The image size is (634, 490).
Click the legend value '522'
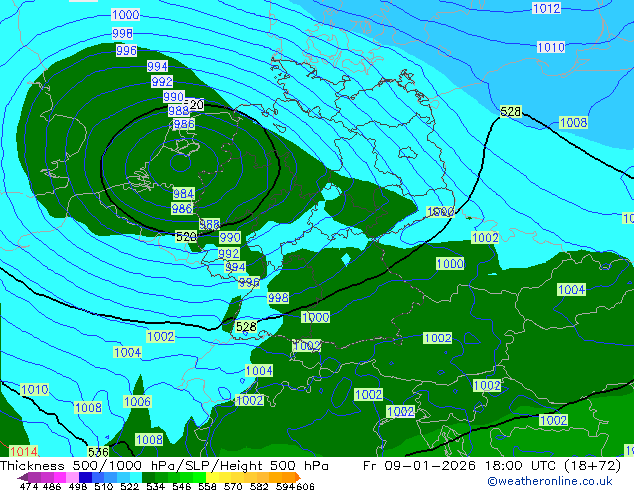(x=129, y=486)
